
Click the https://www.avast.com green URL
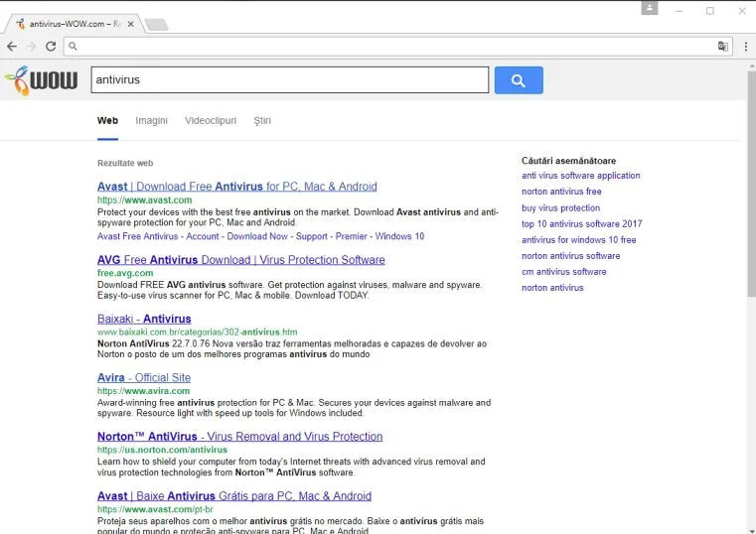(x=145, y=200)
